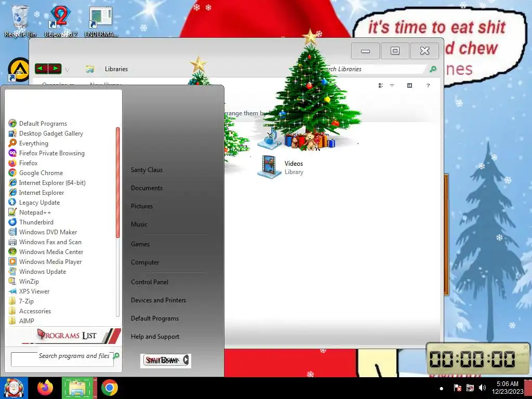Open Pictures from Start menu

click(142, 206)
